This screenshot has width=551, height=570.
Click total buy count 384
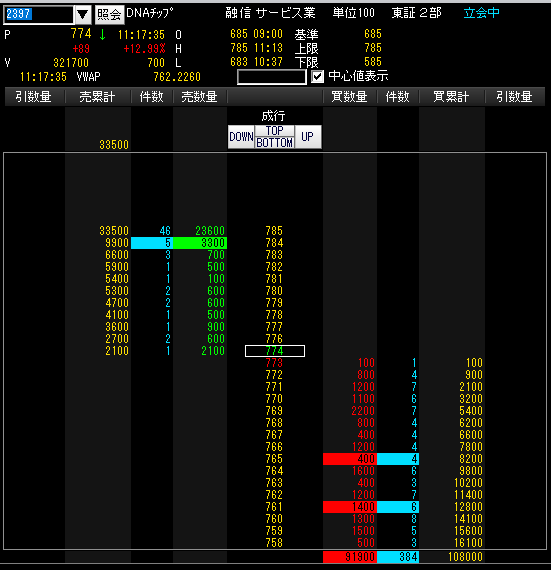398,557
